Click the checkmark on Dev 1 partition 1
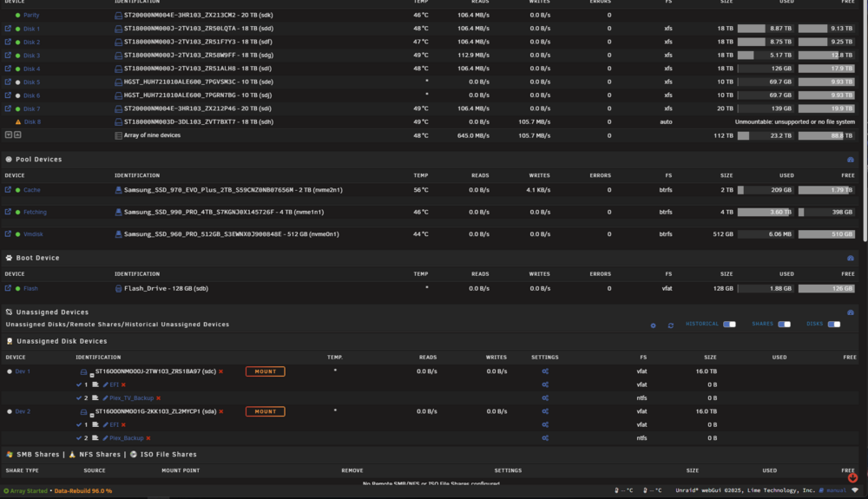 tap(79, 384)
